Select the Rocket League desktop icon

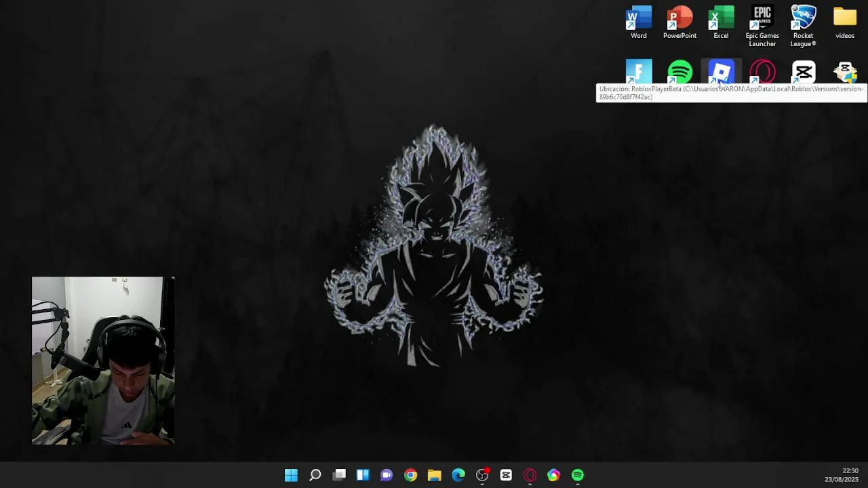804,26
